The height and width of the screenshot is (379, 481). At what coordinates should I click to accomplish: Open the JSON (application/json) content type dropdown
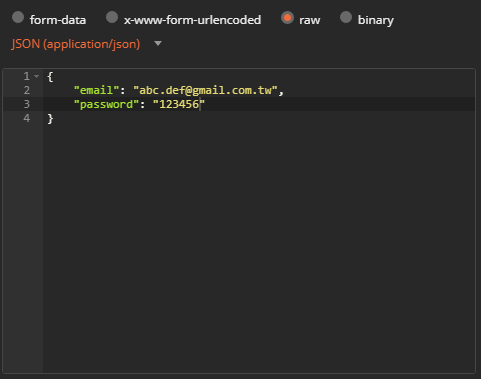pyautogui.click(x=86, y=44)
